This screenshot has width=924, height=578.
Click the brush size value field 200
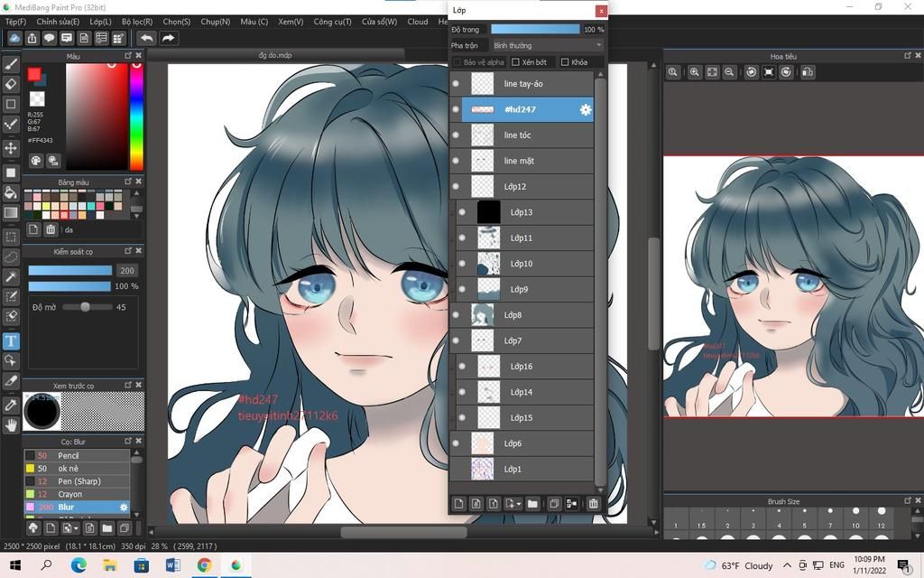pos(127,271)
